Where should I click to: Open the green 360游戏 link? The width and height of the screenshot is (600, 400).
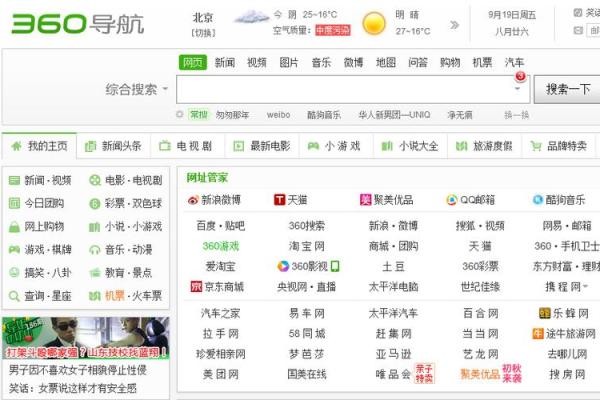pos(220,246)
